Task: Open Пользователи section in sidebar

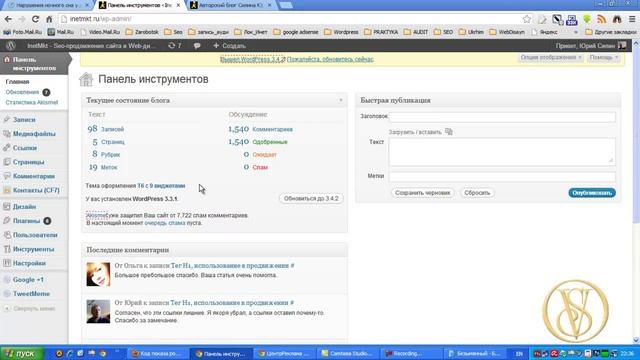Action: click(35, 235)
